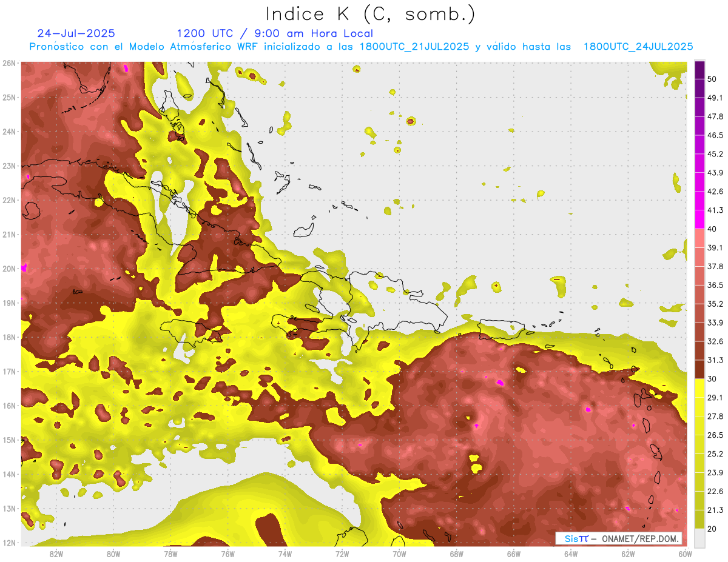Select the "22.6" color scale label
728x562 pixels.
pyautogui.click(x=715, y=492)
